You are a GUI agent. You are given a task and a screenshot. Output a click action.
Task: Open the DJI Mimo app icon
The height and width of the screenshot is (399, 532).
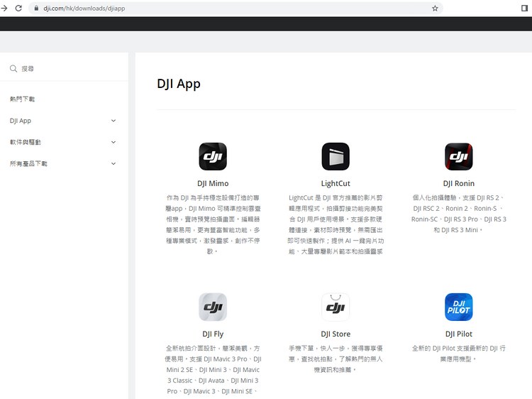click(x=213, y=156)
